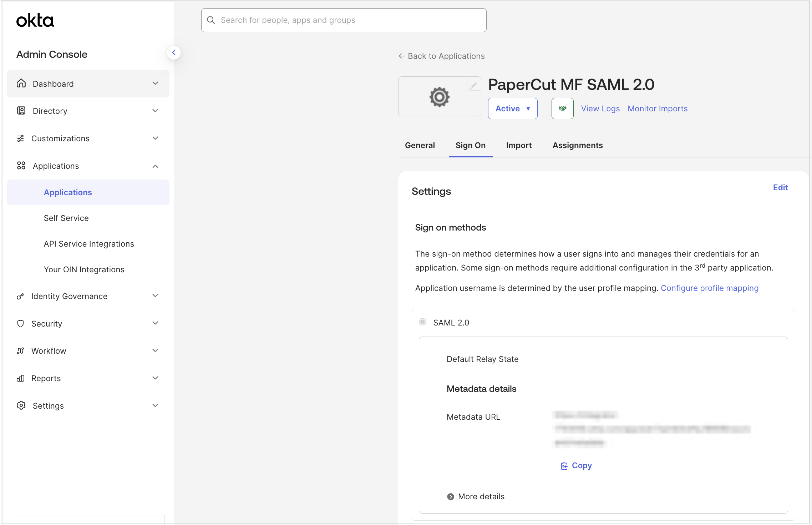Open Self Service menu item
The image size is (812, 525).
pyautogui.click(x=66, y=218)
